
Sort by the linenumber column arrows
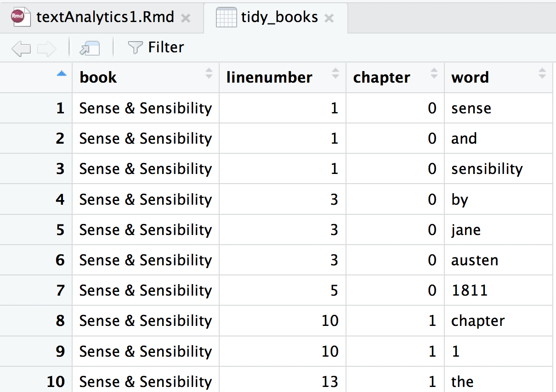pos(335,73)
